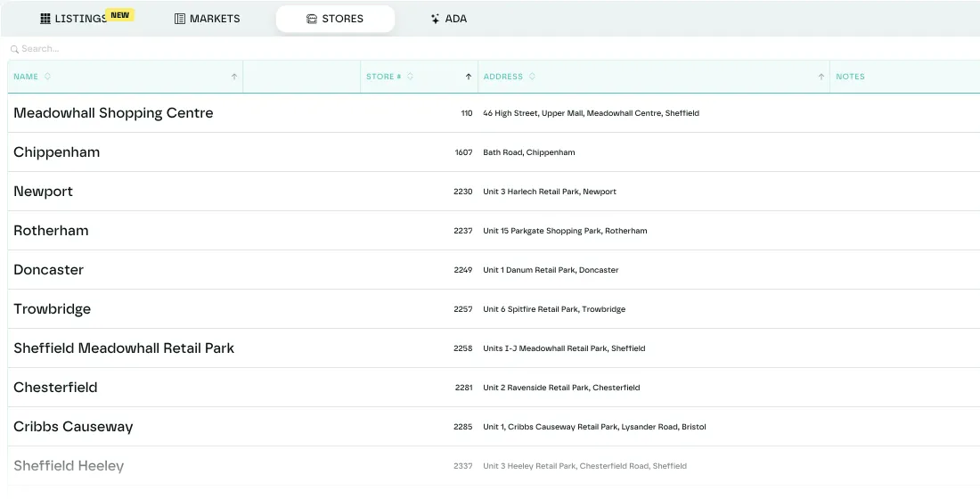Click the Address column header label

(502, 77)
